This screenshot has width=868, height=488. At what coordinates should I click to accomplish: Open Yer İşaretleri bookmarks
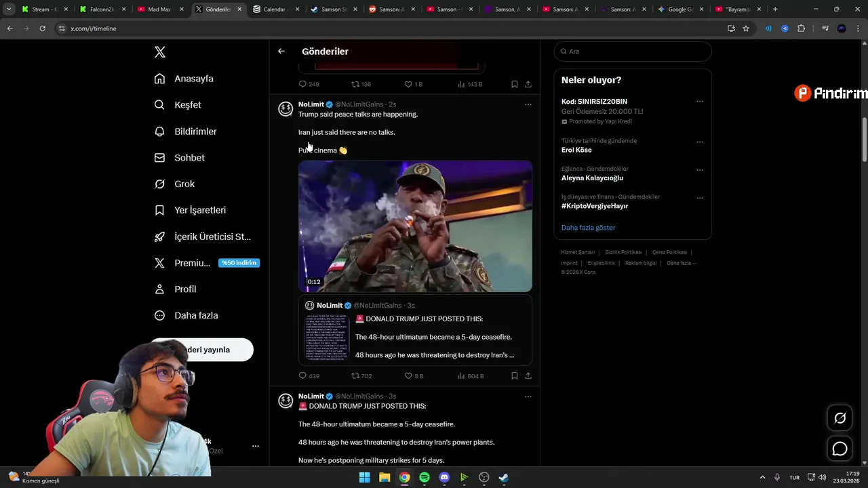click(x=191, y=210)
